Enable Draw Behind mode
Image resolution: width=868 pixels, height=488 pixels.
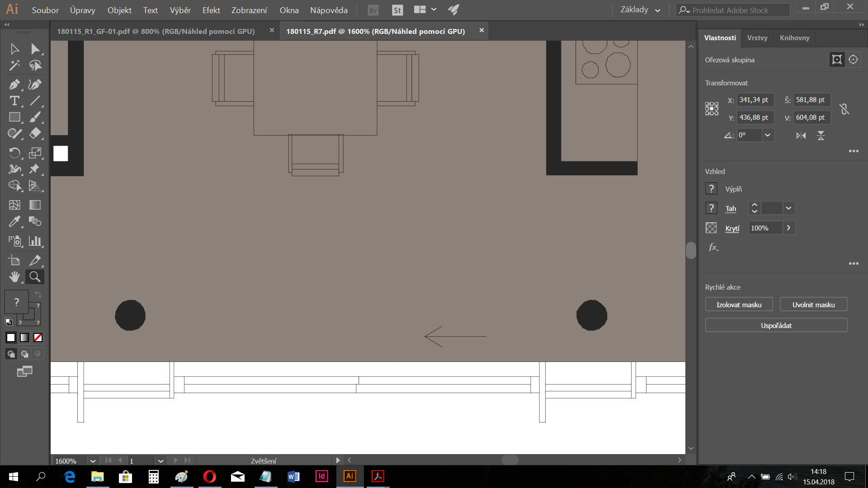click(24, 354)
